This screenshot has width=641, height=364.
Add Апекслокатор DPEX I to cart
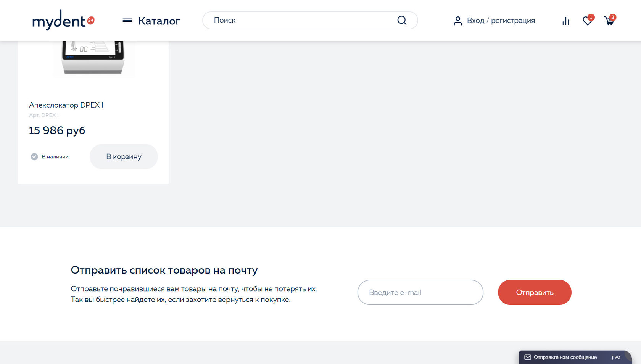click(x=124, y=156)
